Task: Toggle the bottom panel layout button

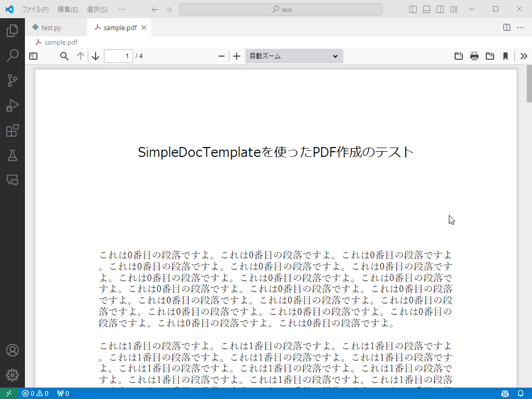Action: tap(427, 9)
